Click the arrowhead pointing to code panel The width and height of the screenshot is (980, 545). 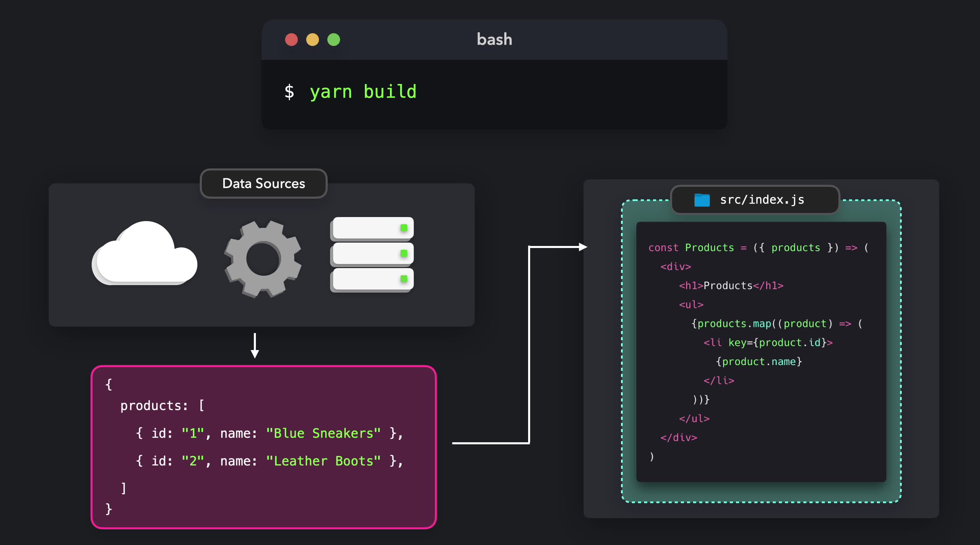pyautogui.click(x=583, y=247)
